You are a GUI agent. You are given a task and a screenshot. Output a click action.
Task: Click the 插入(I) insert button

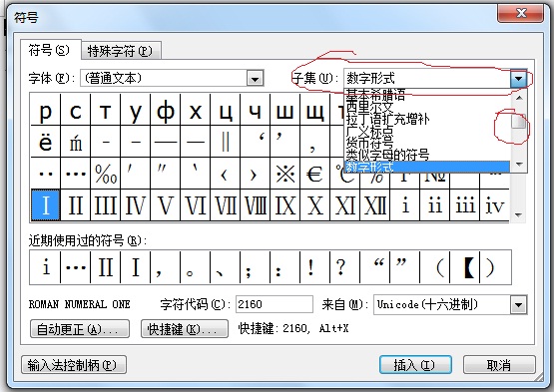(415, 365)
